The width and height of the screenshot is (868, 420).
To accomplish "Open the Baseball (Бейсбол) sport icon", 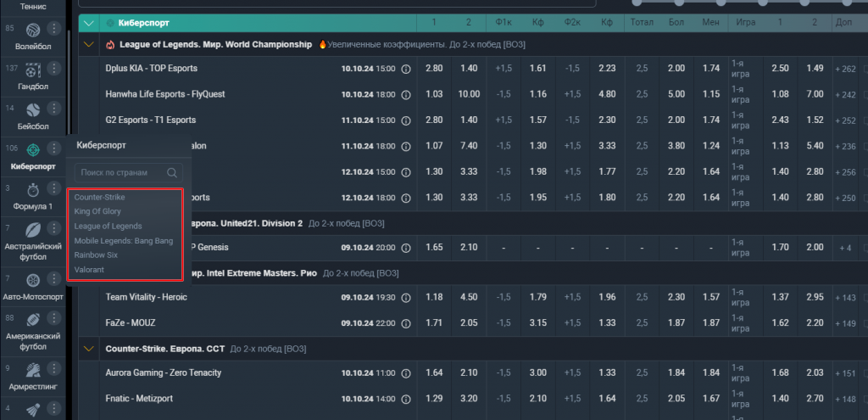I will click(33, 109).
